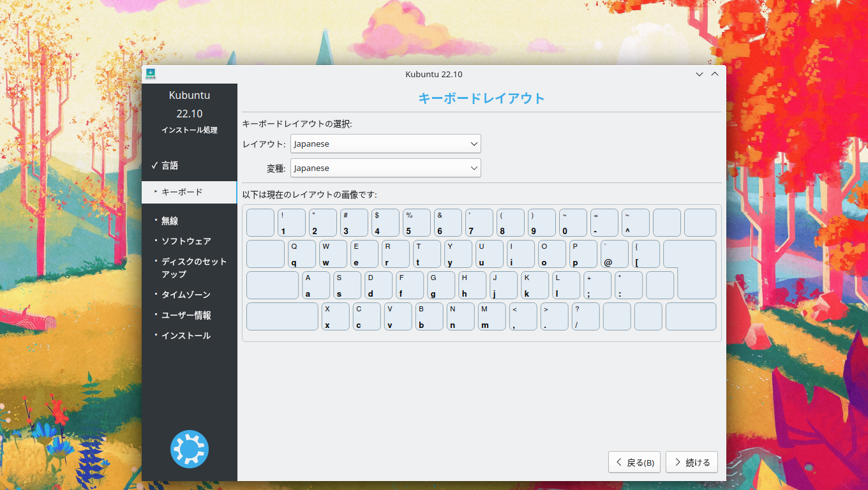Click the O key in keyboard preview

click(x=552, y=254)
